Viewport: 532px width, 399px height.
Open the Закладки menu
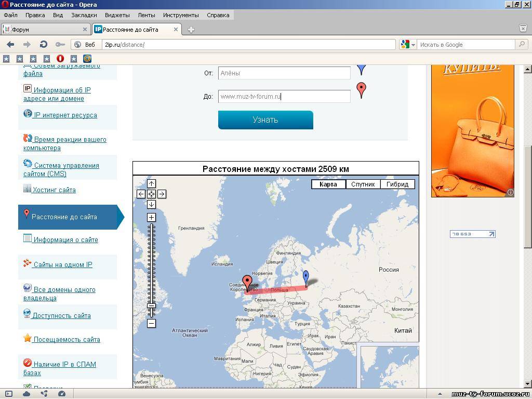[x=84, y=15]
